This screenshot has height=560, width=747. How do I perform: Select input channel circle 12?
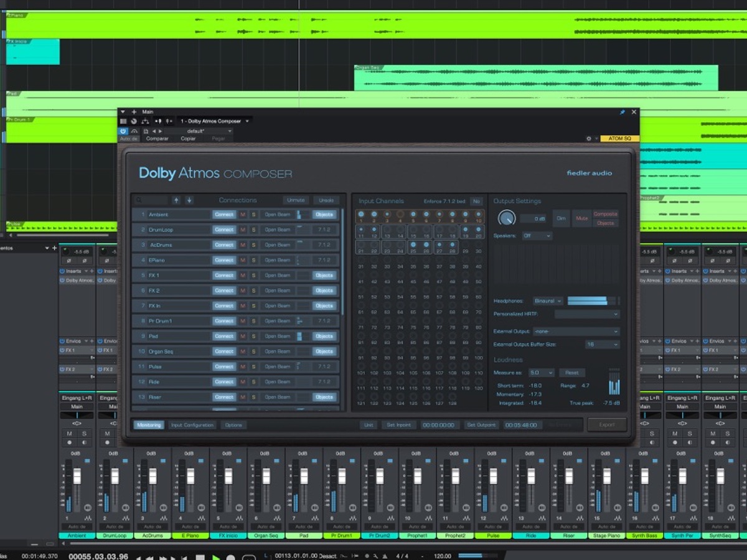[374, 230]
